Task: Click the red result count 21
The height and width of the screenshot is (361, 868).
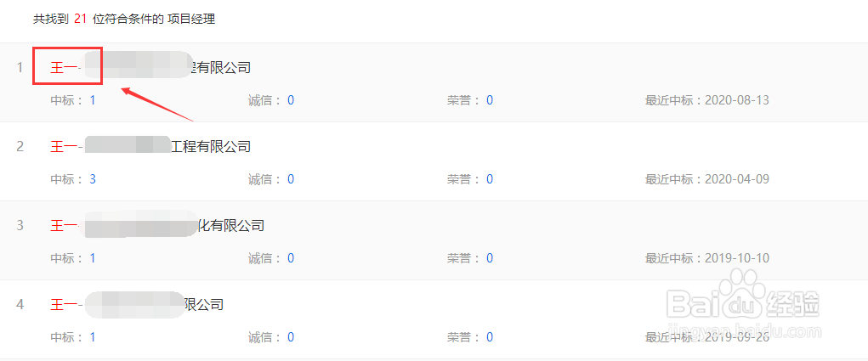Action: coord(80,20)
